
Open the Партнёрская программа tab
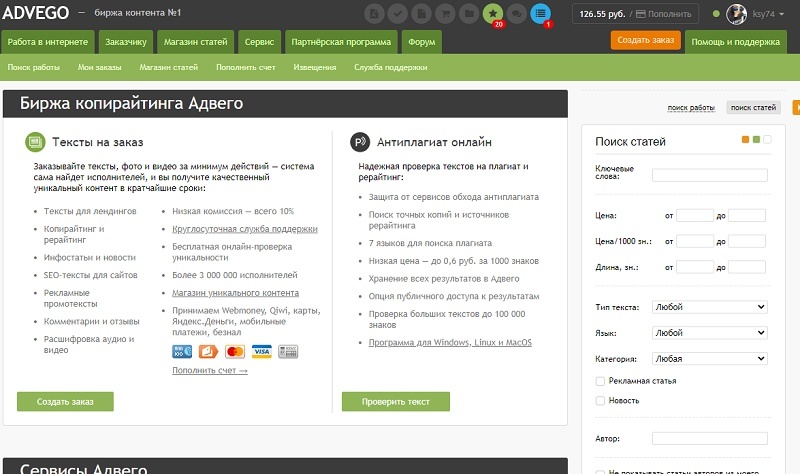(x=341, y=42)
